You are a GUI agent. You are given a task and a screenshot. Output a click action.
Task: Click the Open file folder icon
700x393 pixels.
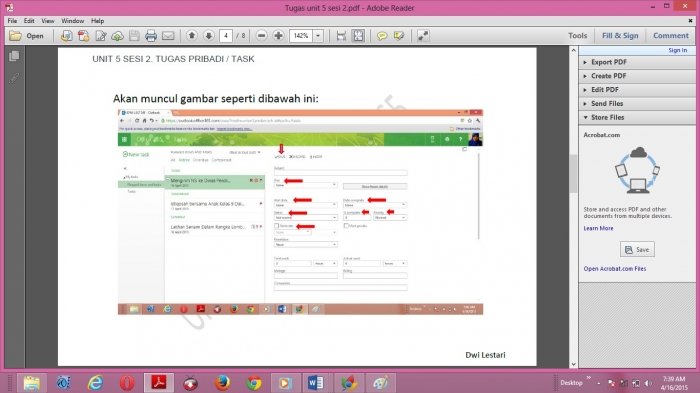click(x=16, y=36)
